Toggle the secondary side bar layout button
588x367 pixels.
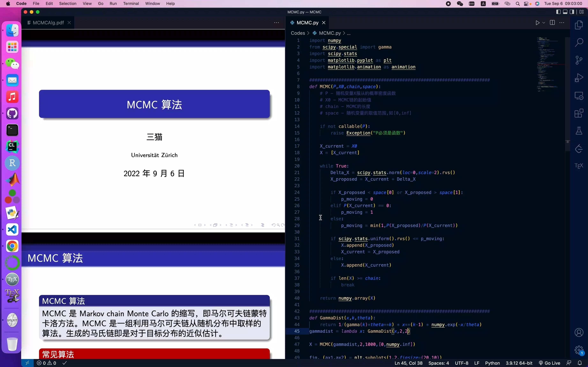(572, 12)
